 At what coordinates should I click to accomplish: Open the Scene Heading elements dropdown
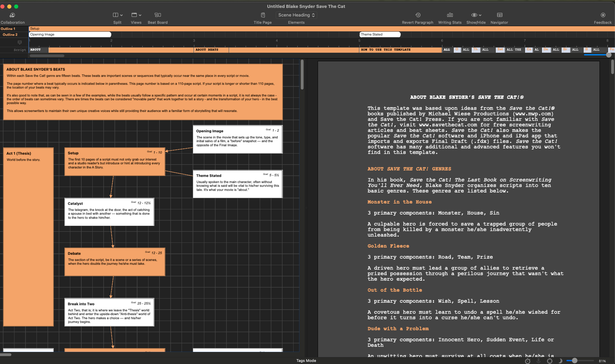tap(296, 15)
